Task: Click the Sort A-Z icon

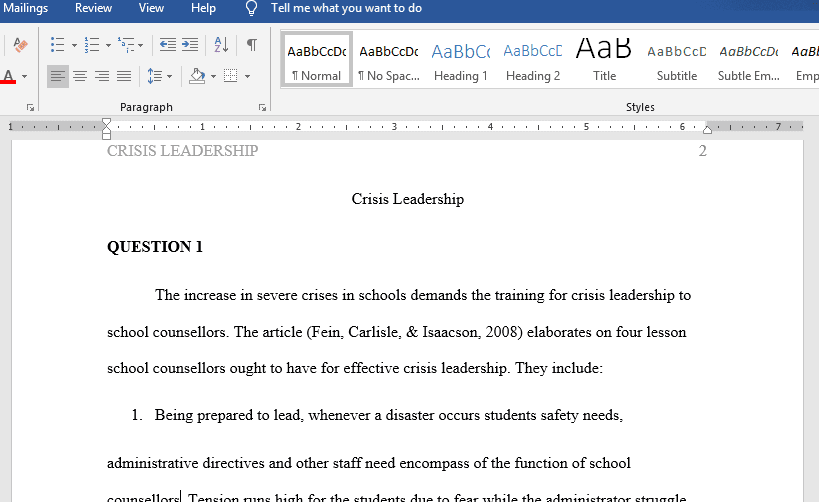Action: pyautogui.click(x=221, y=45)
